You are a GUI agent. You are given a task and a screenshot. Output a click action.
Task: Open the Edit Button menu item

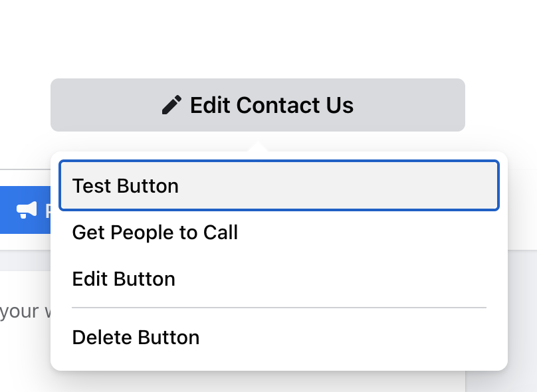pos(278,278)
